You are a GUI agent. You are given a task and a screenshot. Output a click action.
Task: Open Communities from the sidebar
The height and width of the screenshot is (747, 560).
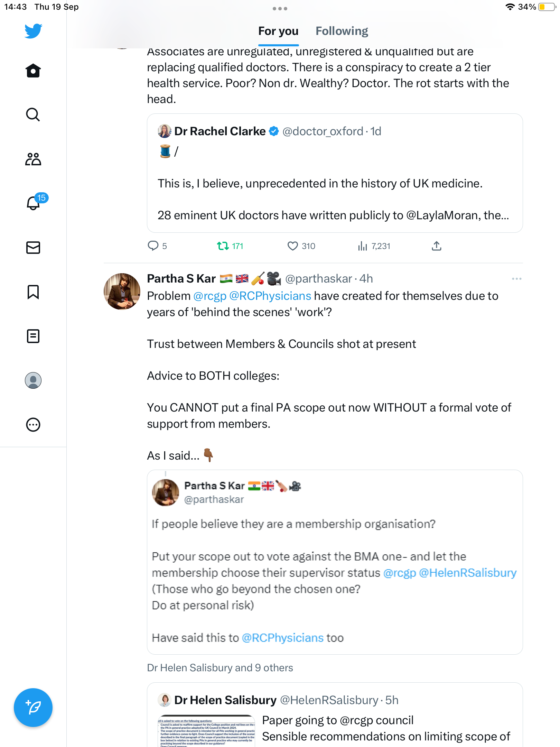[33, 159]
